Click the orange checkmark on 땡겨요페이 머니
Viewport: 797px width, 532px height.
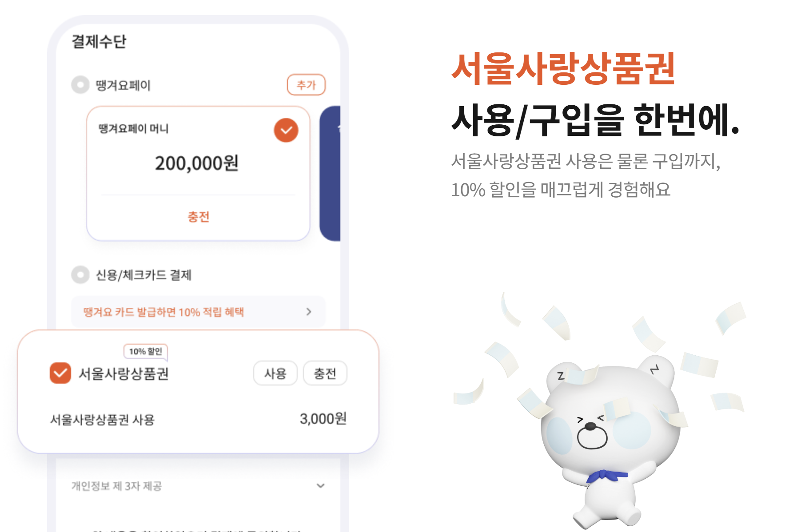coord(286,130)
